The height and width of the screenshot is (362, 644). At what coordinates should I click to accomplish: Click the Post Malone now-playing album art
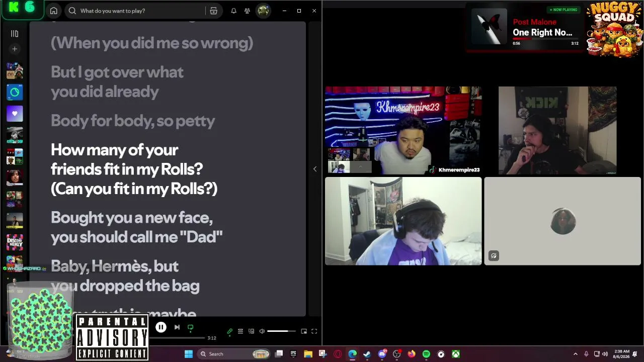[489, 27]
